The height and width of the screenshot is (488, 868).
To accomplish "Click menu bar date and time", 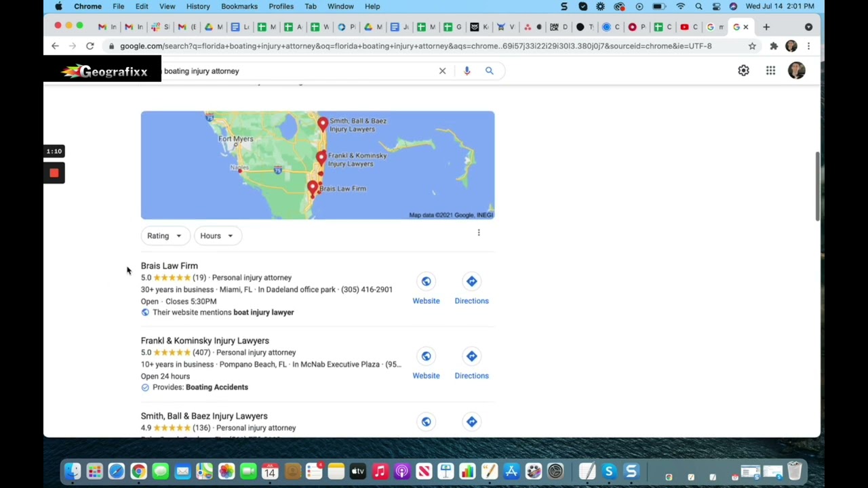I will [780, 6].
